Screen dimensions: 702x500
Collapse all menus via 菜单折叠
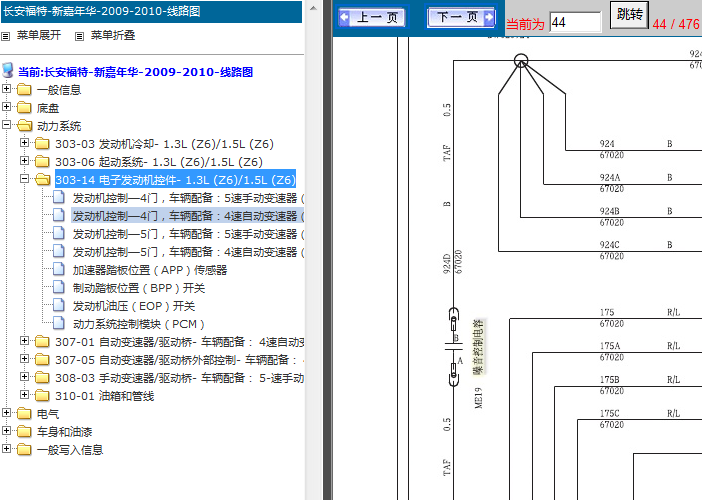(113, 35)
